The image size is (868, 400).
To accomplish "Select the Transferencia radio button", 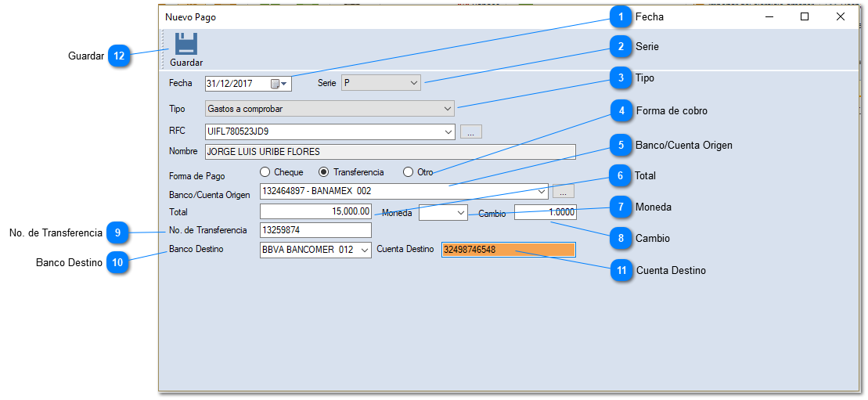I will click(x=324, y=172).
